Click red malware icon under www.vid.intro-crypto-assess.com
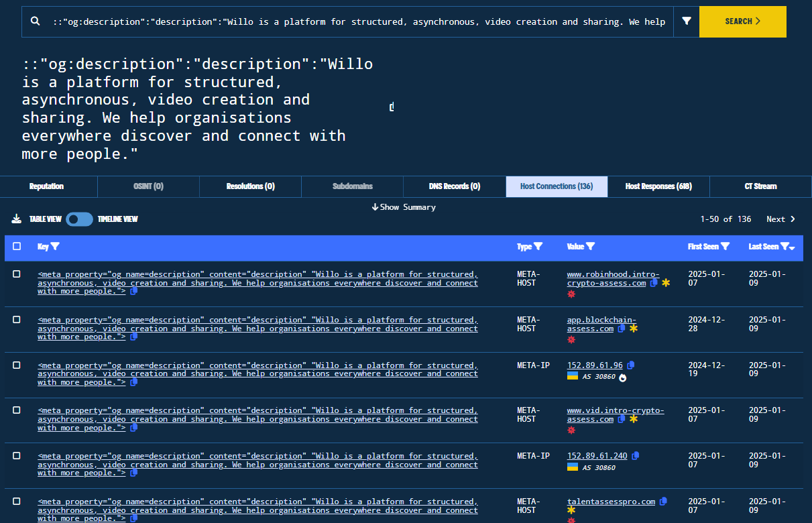Image resolution: width=812 pixels, height=523 pixels. click(571, 430)
